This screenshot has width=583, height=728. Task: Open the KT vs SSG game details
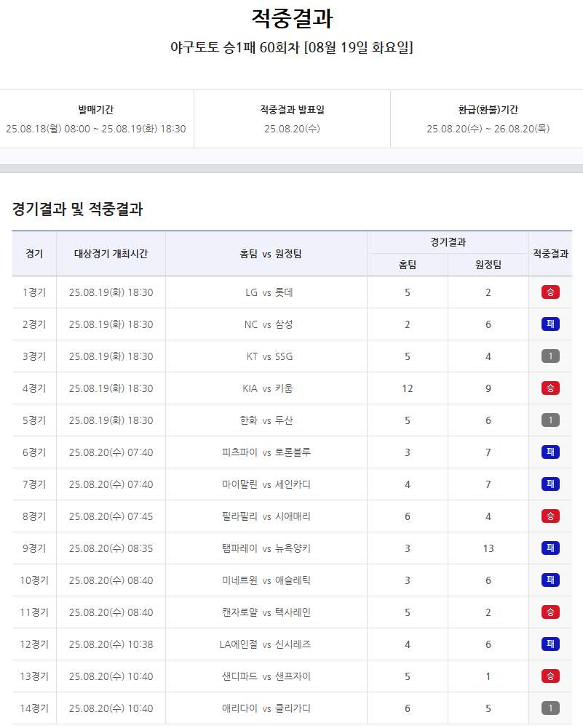266,356
